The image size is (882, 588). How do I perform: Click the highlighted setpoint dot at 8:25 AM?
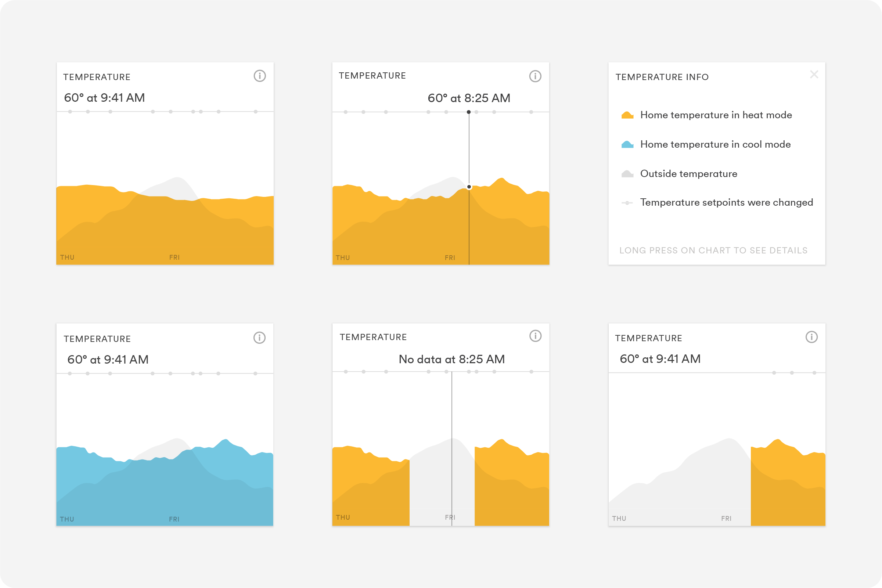[x=469, y=111]
